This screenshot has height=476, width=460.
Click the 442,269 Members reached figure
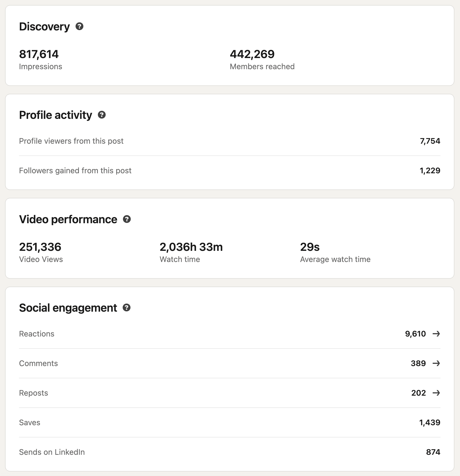click(x=252, y=54)
